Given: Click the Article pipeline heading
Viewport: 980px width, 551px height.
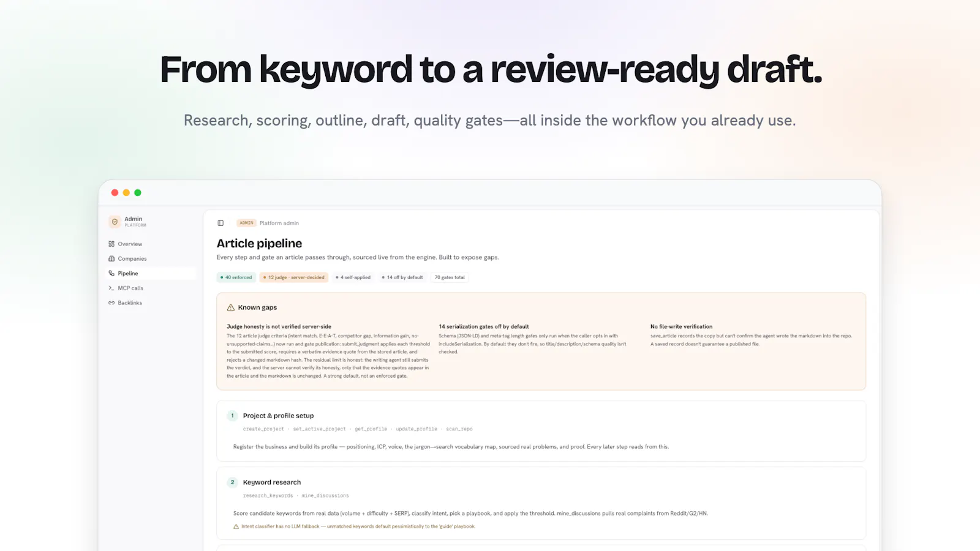Looking at the screenshot, I should coord(259,244).
